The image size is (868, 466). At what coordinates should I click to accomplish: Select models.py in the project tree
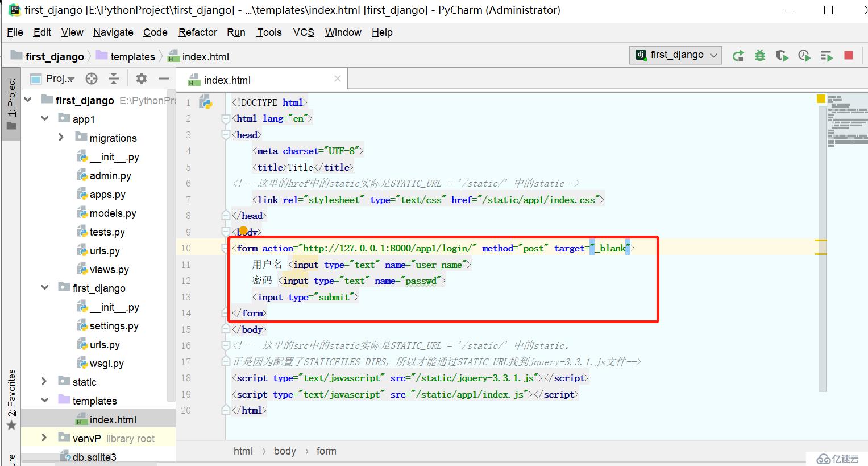click(113, 213)
